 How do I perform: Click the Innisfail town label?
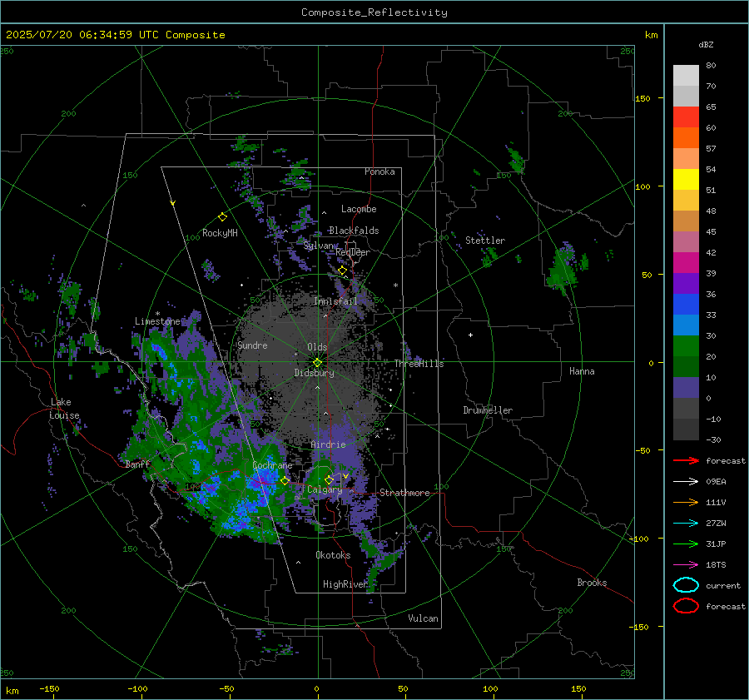point(335,301)
